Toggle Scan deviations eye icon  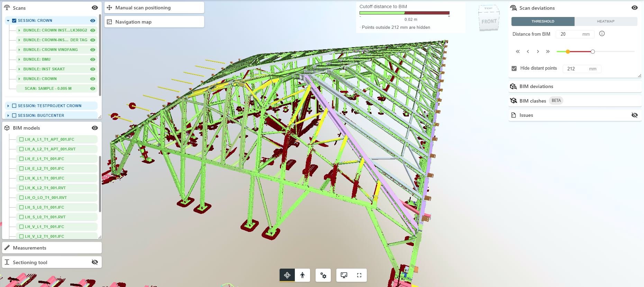coord(635,8)
